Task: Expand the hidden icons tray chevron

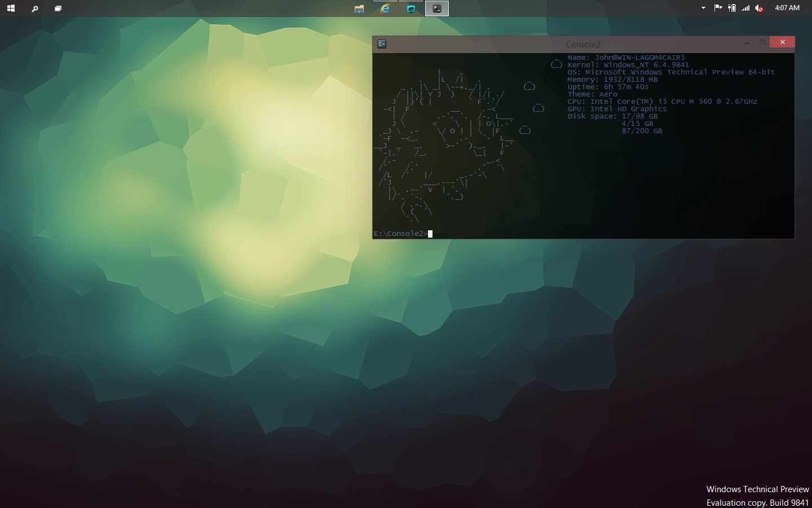Action: (x=703, y=8)
